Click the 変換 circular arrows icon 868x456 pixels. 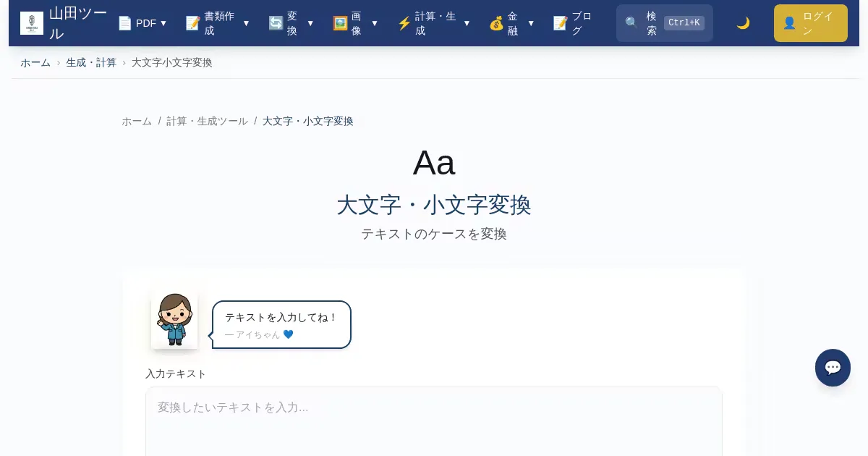[276, 23]
